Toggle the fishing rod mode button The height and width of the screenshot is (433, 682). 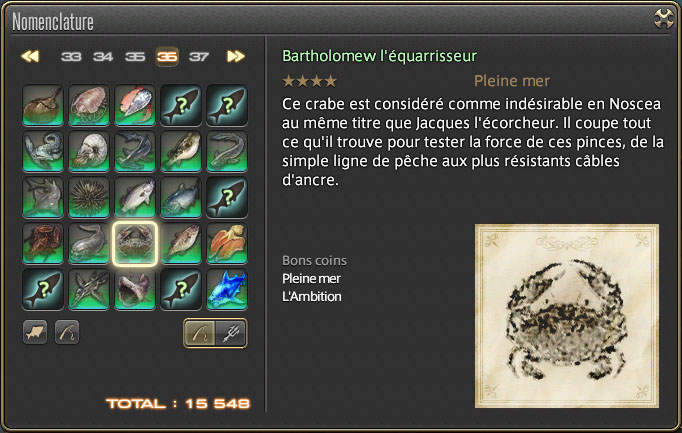(200, 333)
